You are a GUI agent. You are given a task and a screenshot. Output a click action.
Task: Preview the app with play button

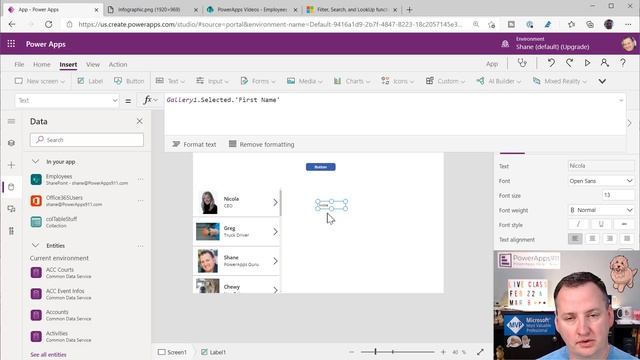coord(587,63)
